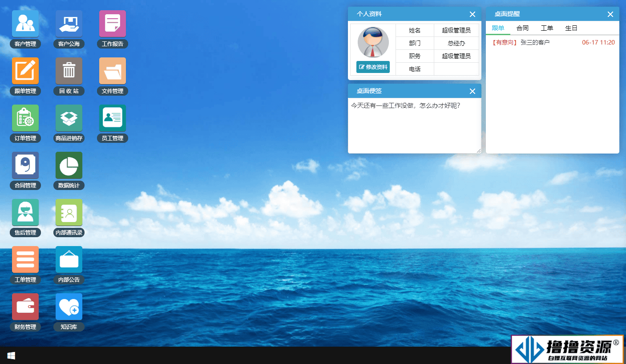
Task: Click the 超级管理员 value beside 职务
Action: (x=456, y=56)
